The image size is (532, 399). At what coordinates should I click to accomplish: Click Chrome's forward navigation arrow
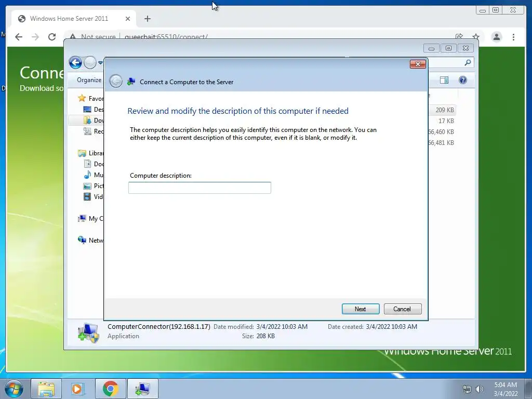tap(35, 37)
